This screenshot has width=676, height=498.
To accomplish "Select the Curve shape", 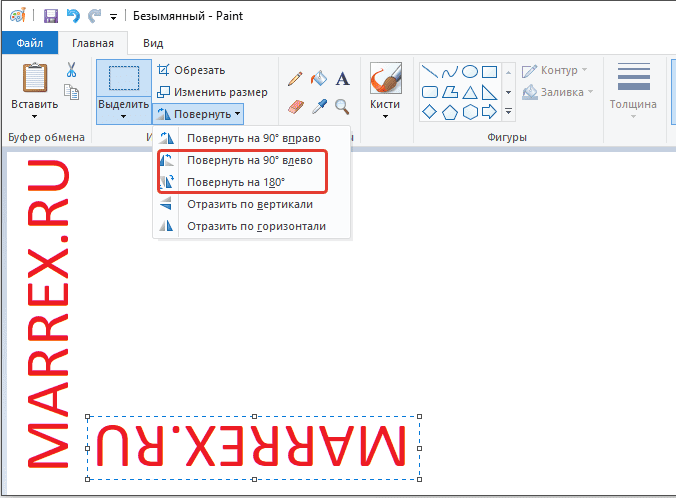I will tap(450, 72).
